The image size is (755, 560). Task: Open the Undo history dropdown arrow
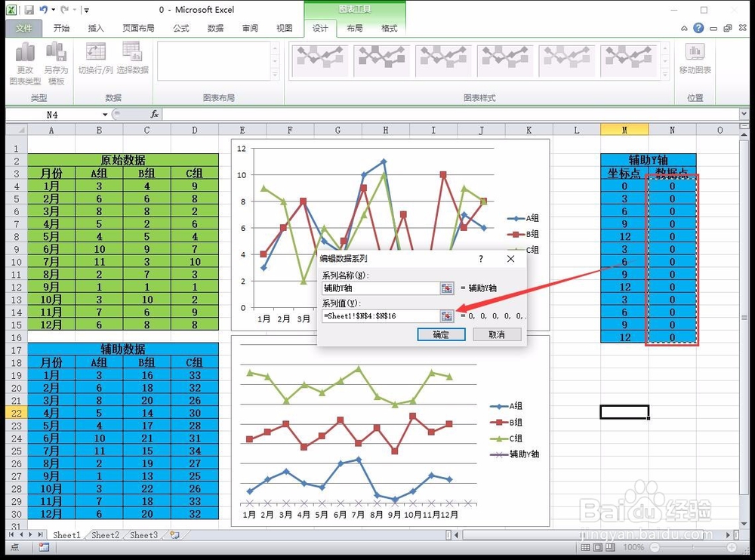tap(53, 10)
